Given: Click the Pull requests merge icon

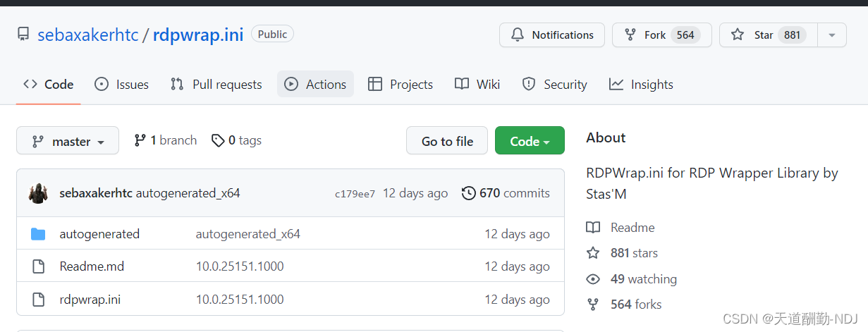Looking at the screenshot, I should [x=177, y=85].
